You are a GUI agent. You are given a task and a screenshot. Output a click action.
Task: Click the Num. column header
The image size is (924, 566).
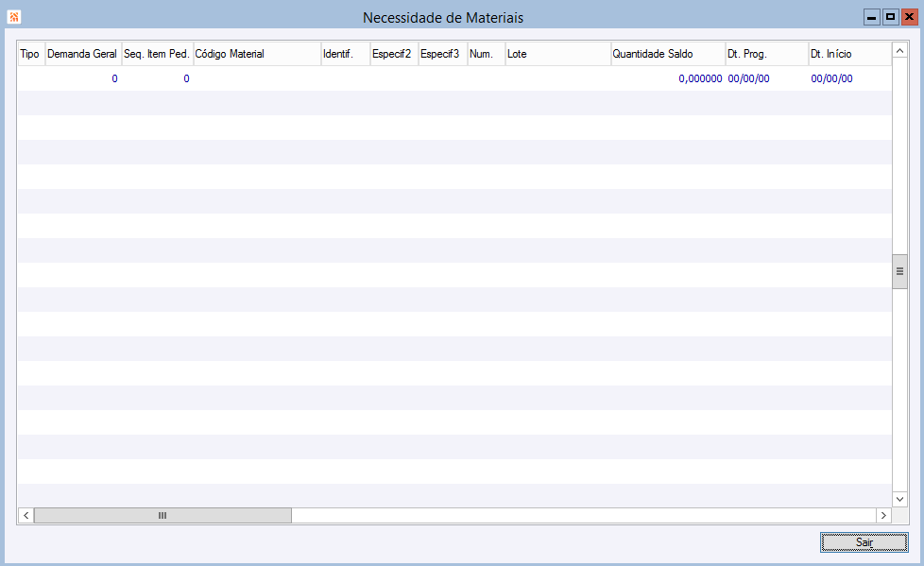coord(487,54)
